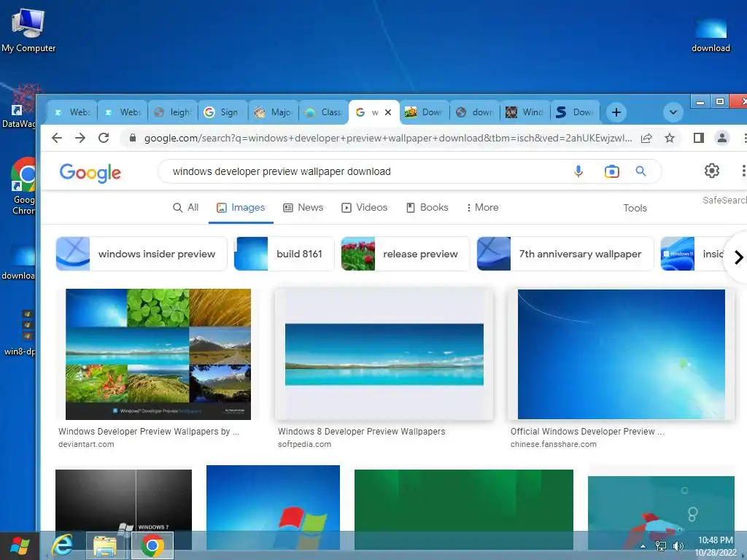
Task: Show hidden tray icons arrow
Action: [x=643, y=546]
